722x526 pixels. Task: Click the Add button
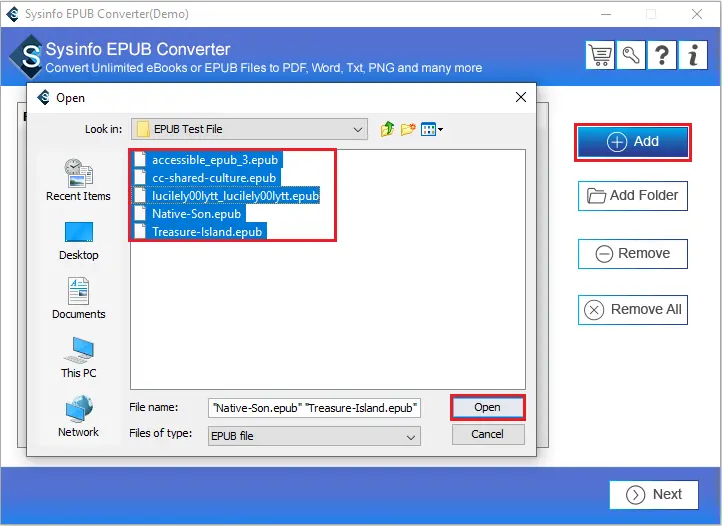[x=633, y=142]
